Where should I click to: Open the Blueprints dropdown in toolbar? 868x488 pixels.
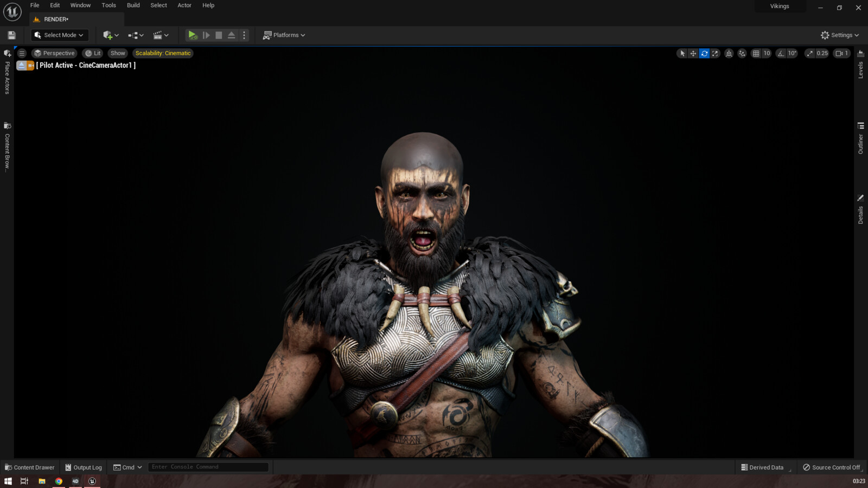coord(136,35)
